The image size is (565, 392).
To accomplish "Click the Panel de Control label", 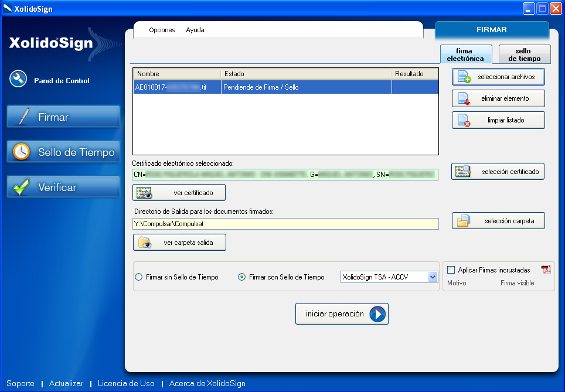I will (x=62, y=81).
